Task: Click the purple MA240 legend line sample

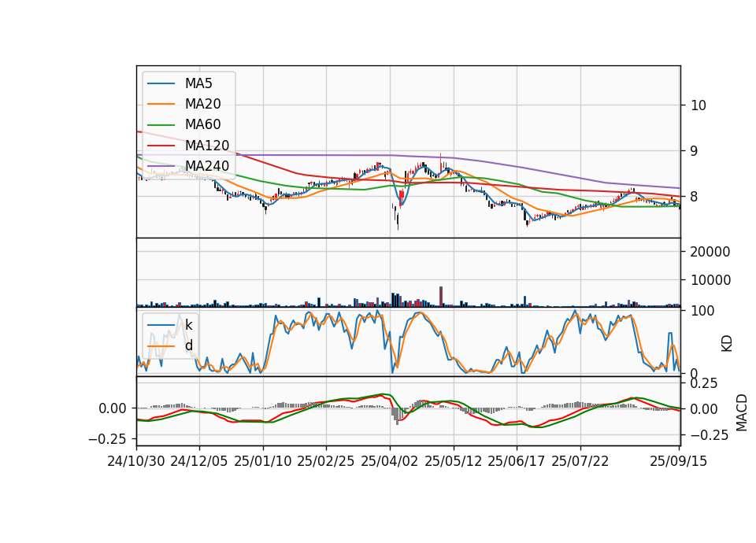Action: (161, 166)
